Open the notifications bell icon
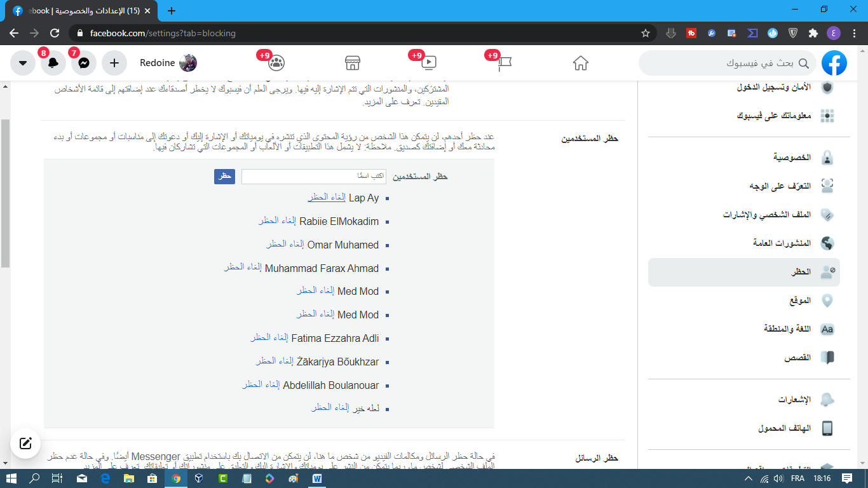The height and width of the screenshot is (488, 868). 53,63
